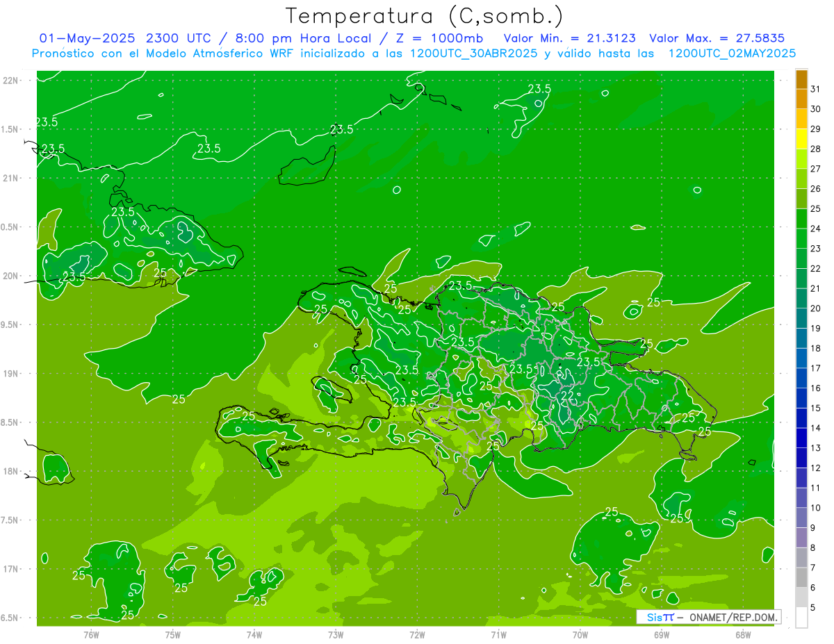Click the dark blue legend swatch between 12 and 13
The image size is (834, 644).
tap(801, 458)
